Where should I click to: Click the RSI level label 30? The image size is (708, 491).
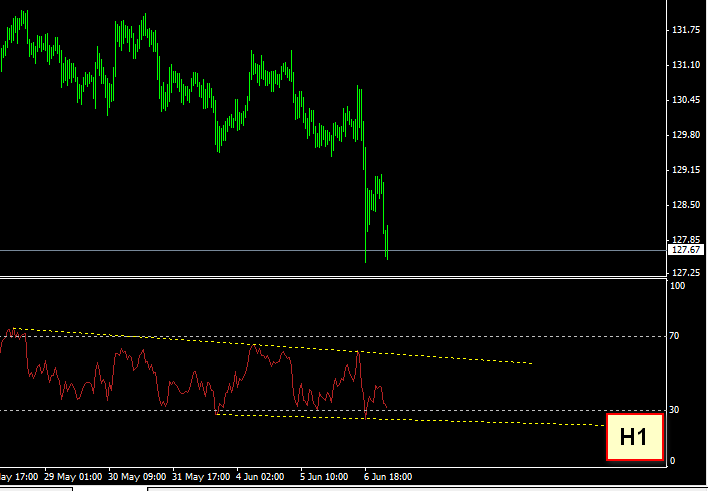(674, 410)
